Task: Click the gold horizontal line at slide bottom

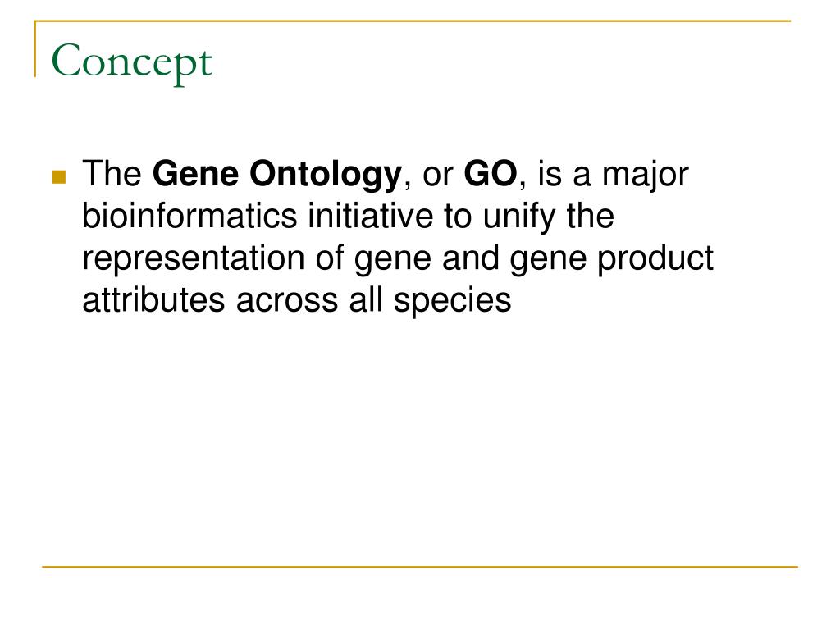Action: click(420, 567)
